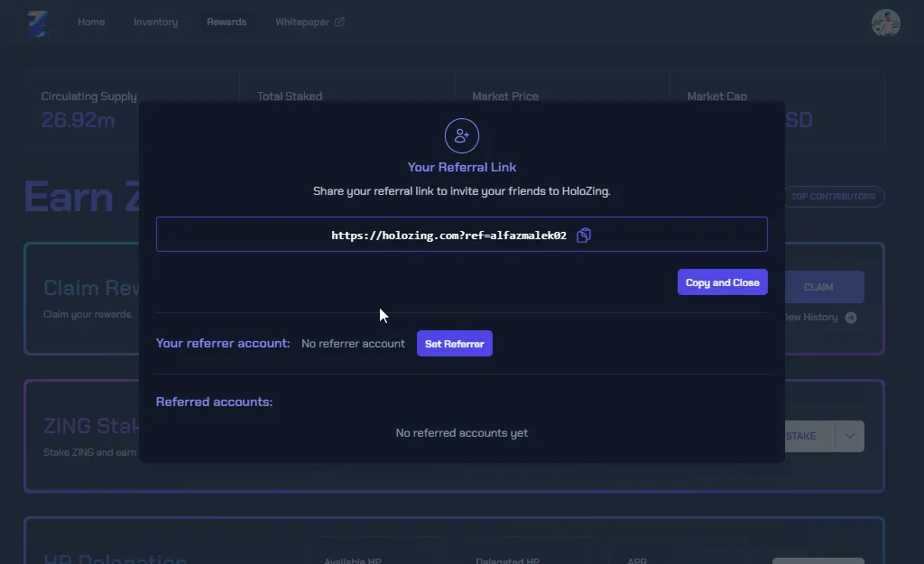Select the Rewards nav item
Viewport: 924px width, 564px height.
(226, 22)
